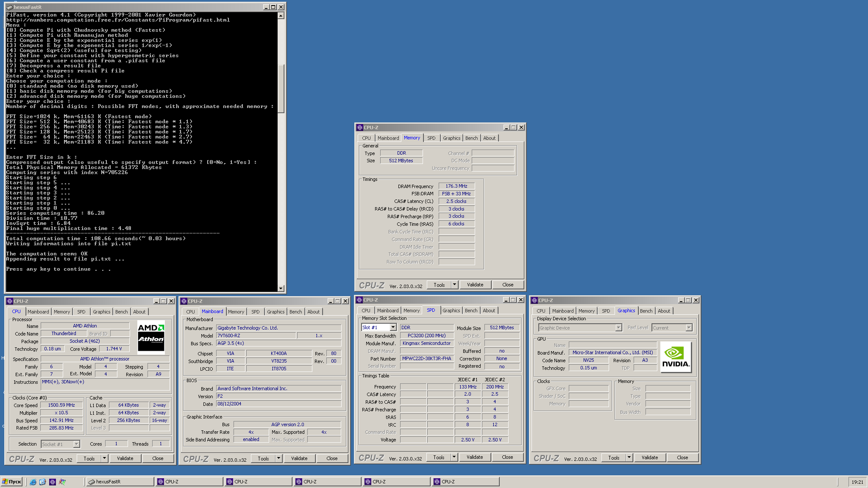The image size is (868, 488).
Task: Open the Windows Start menu (Пуск)
Action: tap(12, 482)
